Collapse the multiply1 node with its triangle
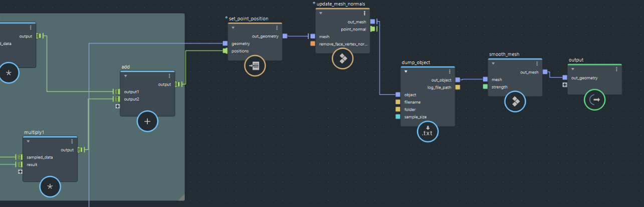644x207 pixels. 29,141
